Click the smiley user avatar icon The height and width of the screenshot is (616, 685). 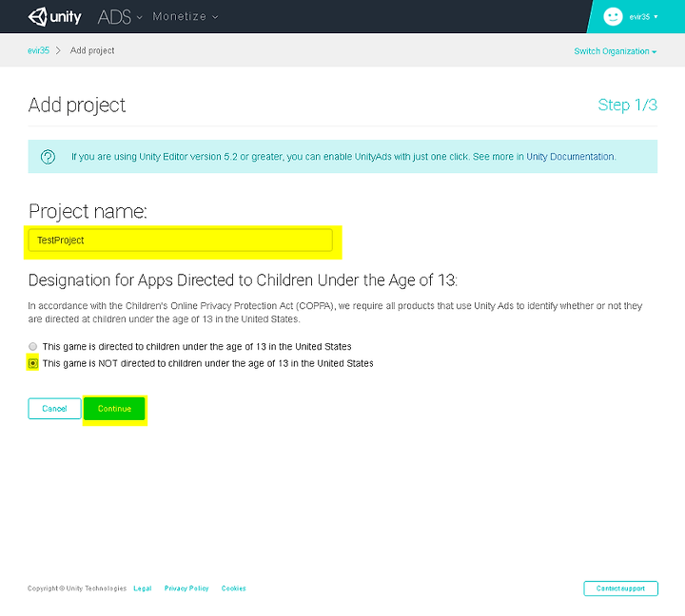[x=613, y=16]
